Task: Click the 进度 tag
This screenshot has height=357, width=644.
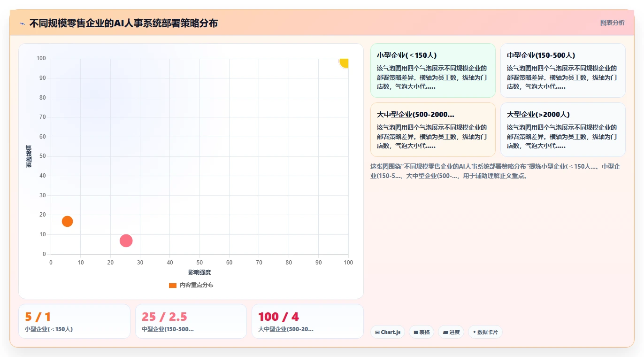Action: (x=451, y=332)
